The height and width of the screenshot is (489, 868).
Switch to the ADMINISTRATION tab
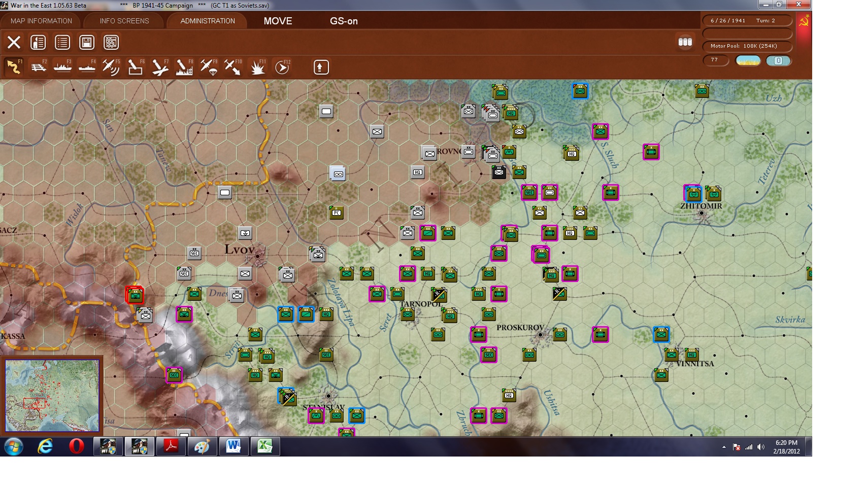pos(208,21)
